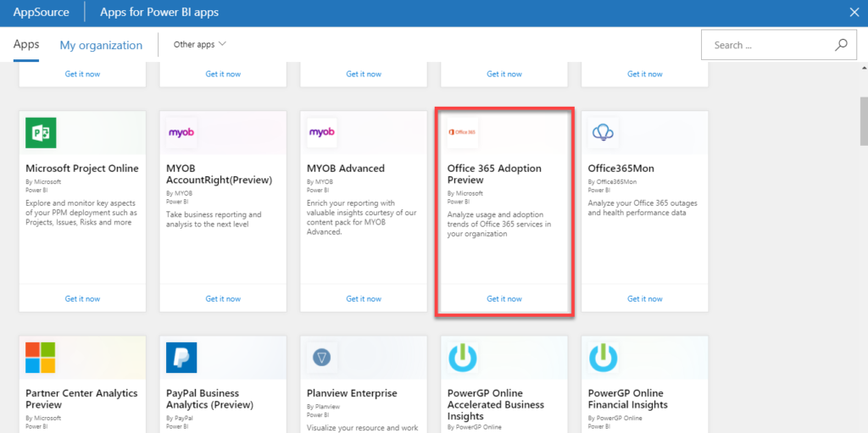Click Get it now for MYOB Advanced
Image resolution: width=868 pixels, height=433 pixels.
[364, 298]
